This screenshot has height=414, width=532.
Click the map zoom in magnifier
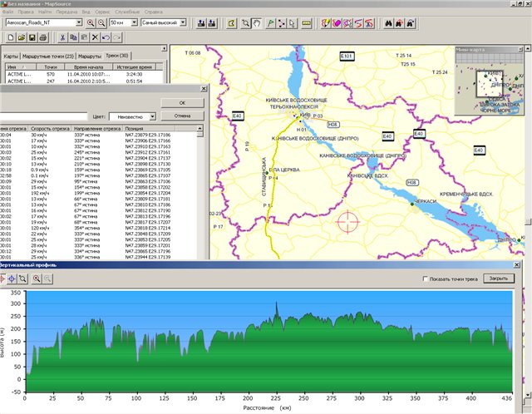[x=91, y=23]
